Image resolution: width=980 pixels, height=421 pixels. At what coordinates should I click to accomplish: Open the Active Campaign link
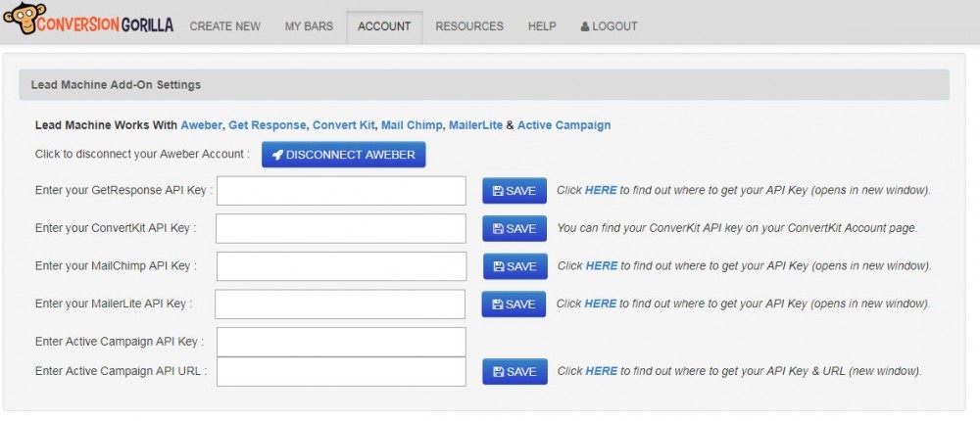coord(563,125)
